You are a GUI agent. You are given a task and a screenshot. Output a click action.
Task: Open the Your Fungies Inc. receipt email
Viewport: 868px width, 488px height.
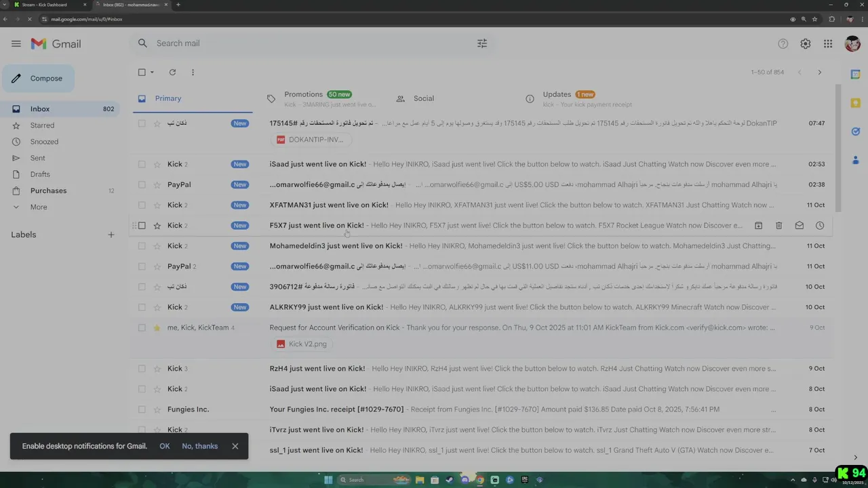point(481,409)
